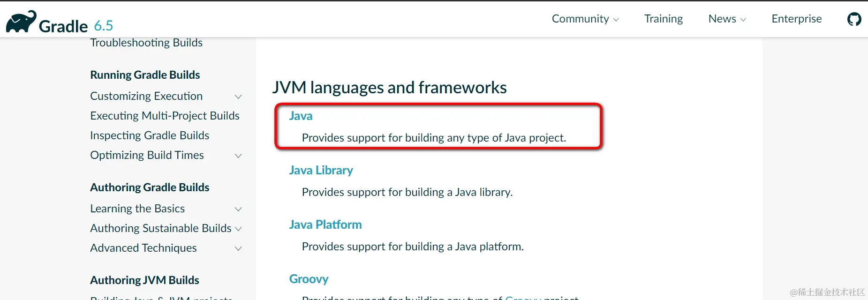868x300 pixels.
Task: Click text 'Provides support for building a Java library.'
Action: (407, 192)
